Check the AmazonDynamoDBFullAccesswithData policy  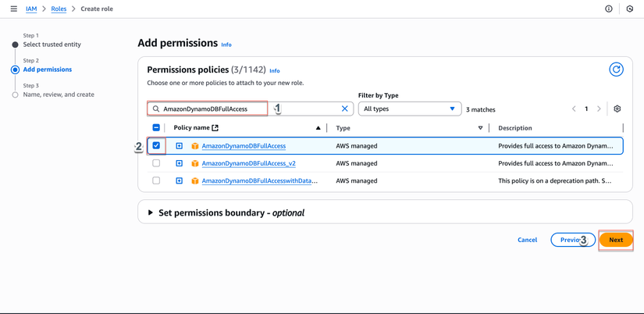click(156, 180)
